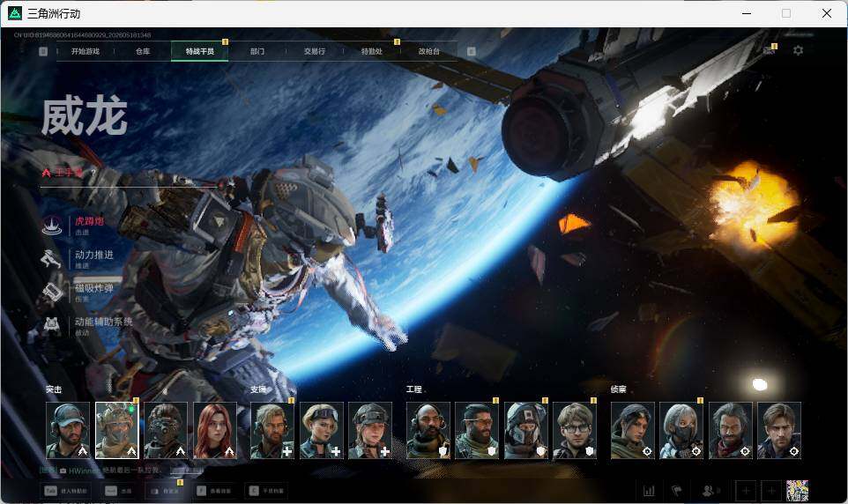Close the 三角洲行动 window
The height and width of the screenshot is (504, 848).
click(x=827, y=13)
